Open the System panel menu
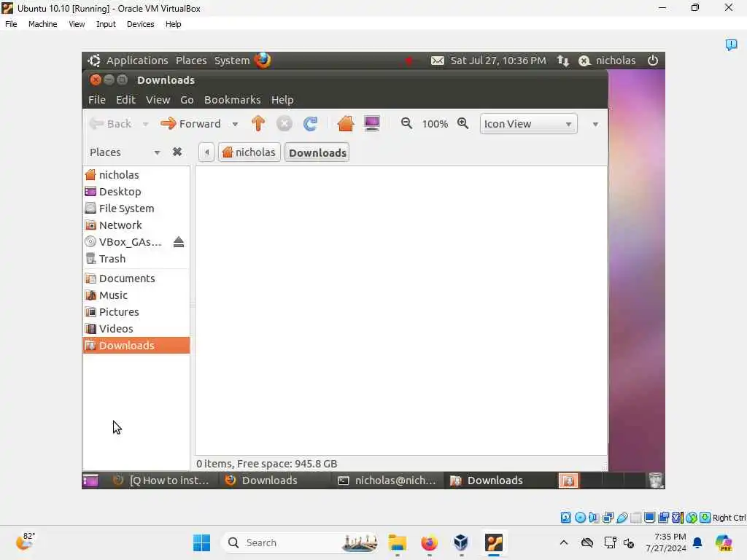 point(232,61)
